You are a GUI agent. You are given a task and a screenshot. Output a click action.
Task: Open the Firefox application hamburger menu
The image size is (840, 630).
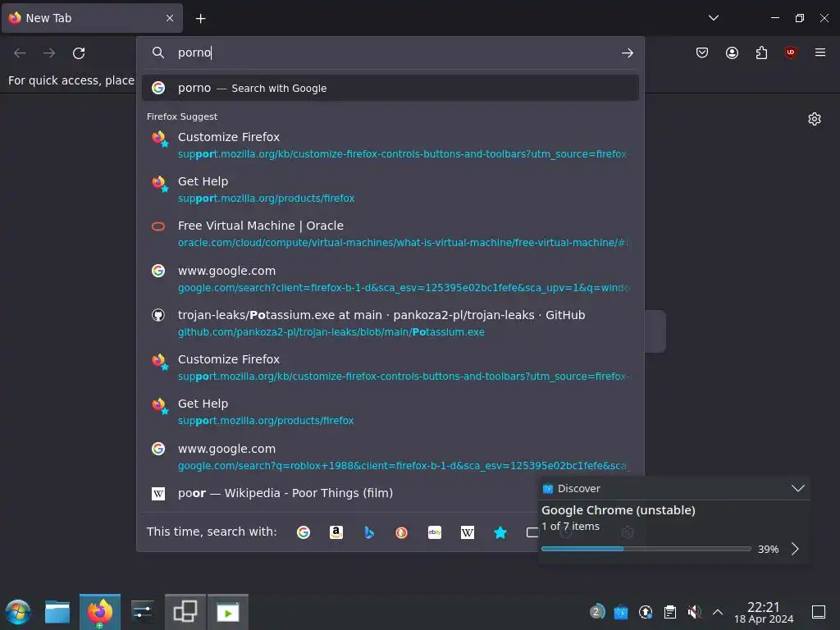point(820,52)
